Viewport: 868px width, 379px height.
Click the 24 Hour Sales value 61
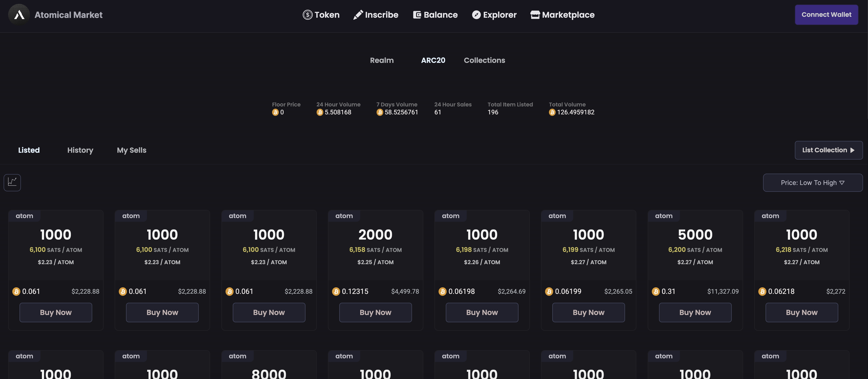tap(437, 112)
